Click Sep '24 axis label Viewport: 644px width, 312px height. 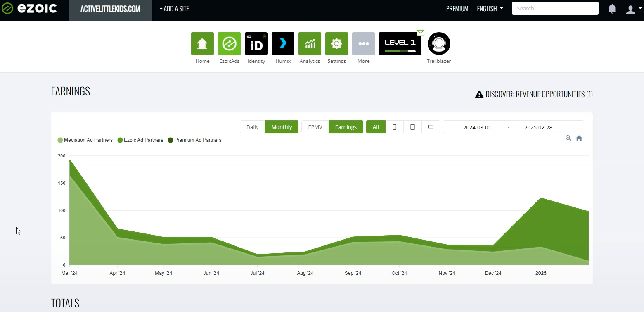tap(353, 273)
